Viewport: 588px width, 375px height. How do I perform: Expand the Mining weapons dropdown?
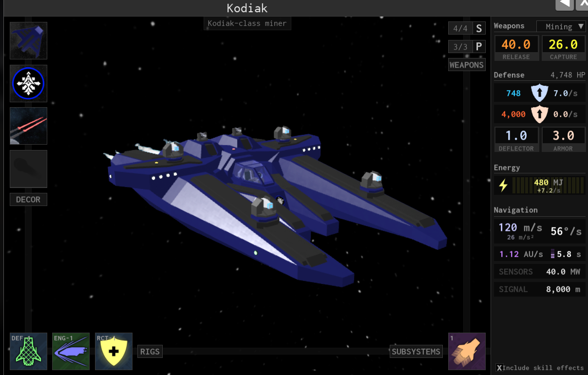(561, 27)
